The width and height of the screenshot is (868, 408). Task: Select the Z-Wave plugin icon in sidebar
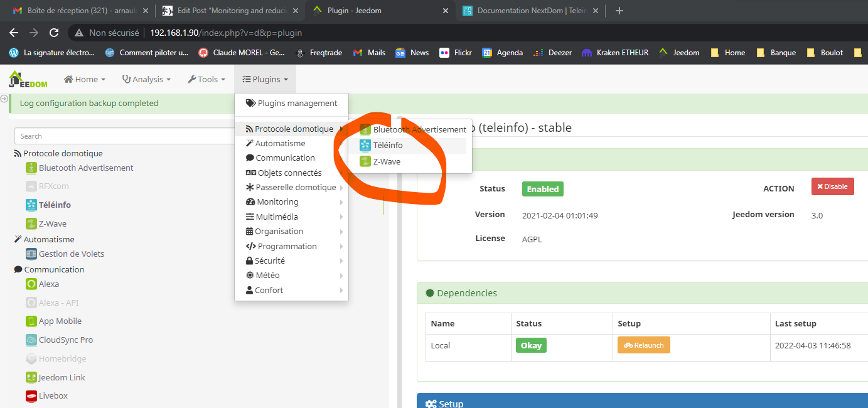31,223
